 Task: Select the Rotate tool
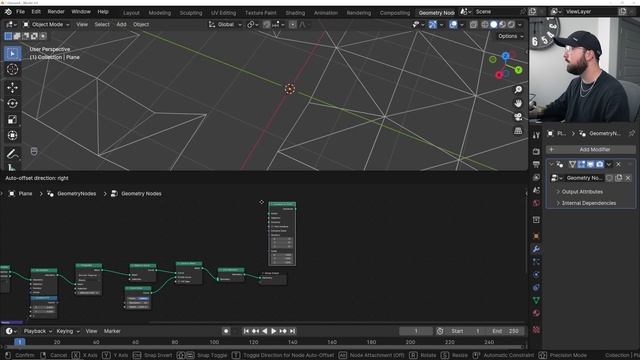pyautogui.click(x=12, y=103)
